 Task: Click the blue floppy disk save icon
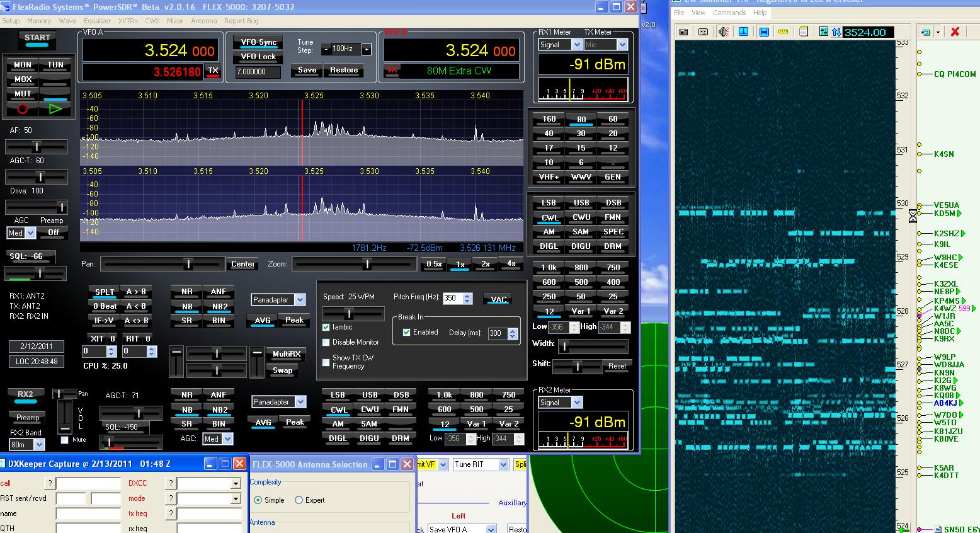point(763,32)
